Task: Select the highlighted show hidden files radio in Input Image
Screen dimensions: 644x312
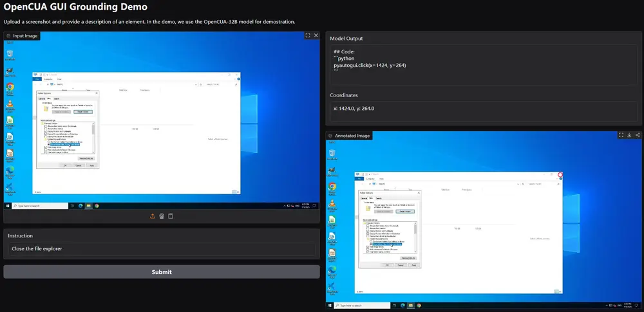Action: (48, 144)
